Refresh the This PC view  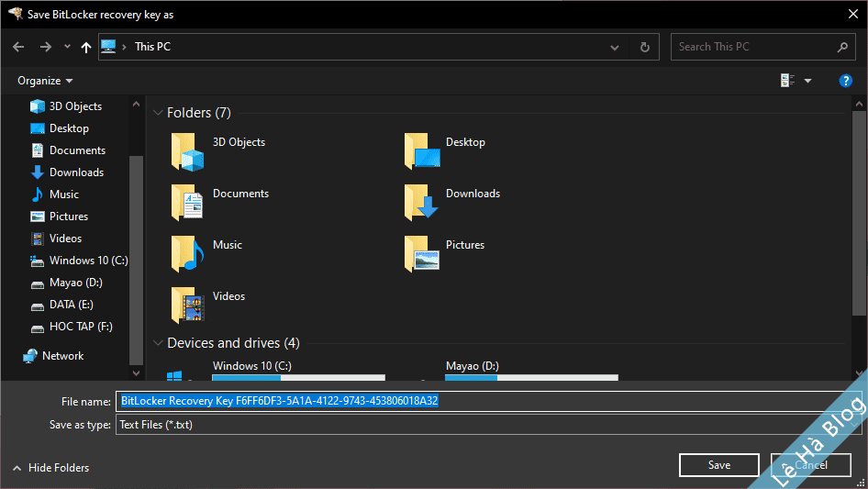(645, 47)
